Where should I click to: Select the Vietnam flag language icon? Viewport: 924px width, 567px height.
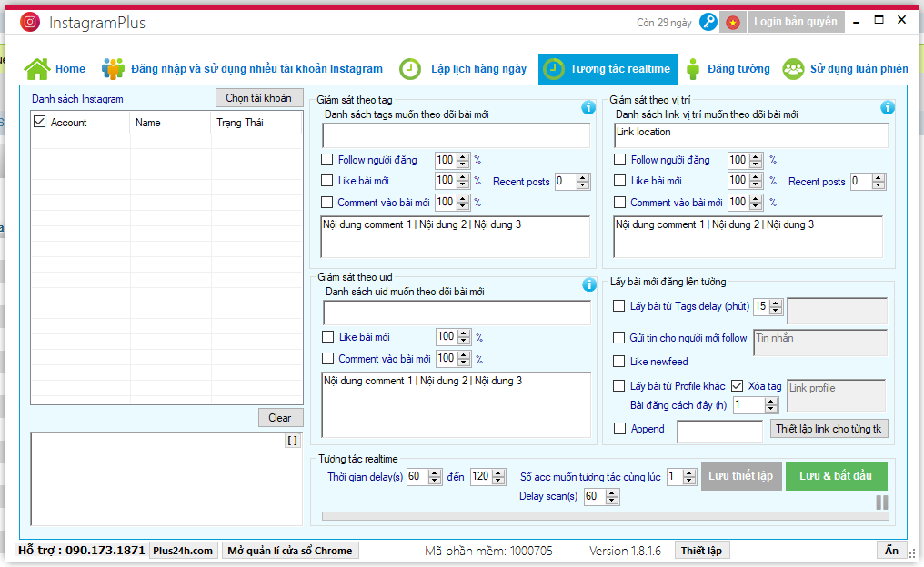click(732, 23)
